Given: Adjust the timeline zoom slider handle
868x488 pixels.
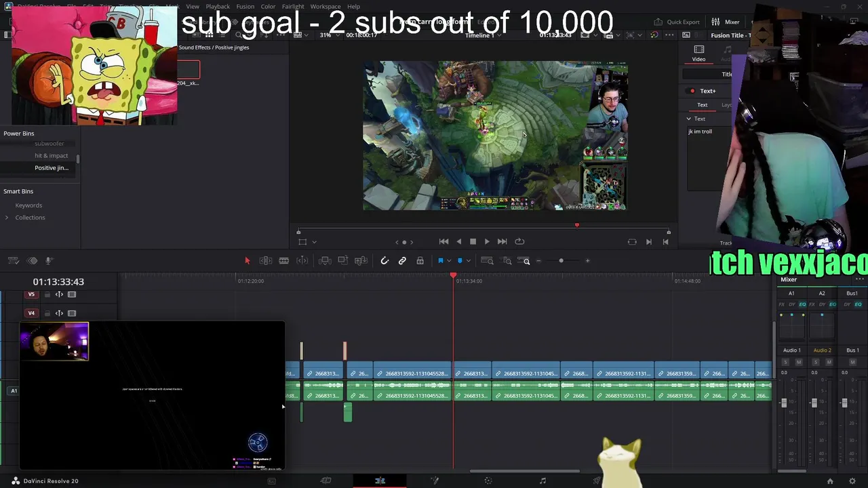Looking at the screenshot, I should 561,261.
